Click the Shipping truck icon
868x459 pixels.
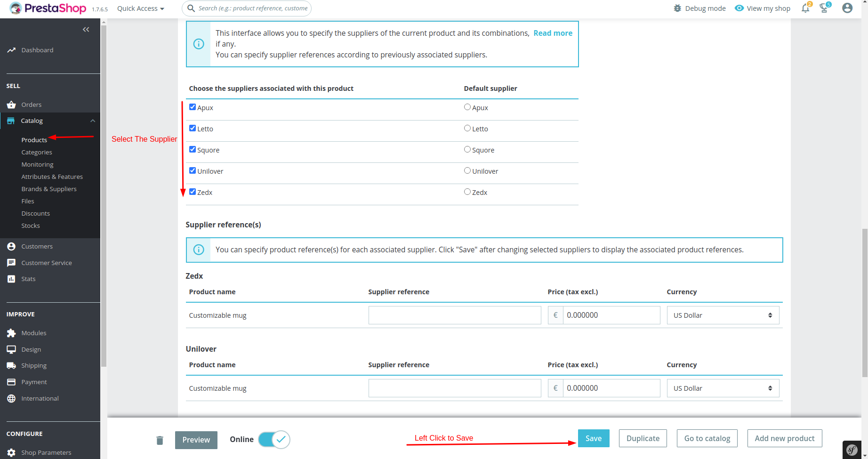tap(11, 365)
